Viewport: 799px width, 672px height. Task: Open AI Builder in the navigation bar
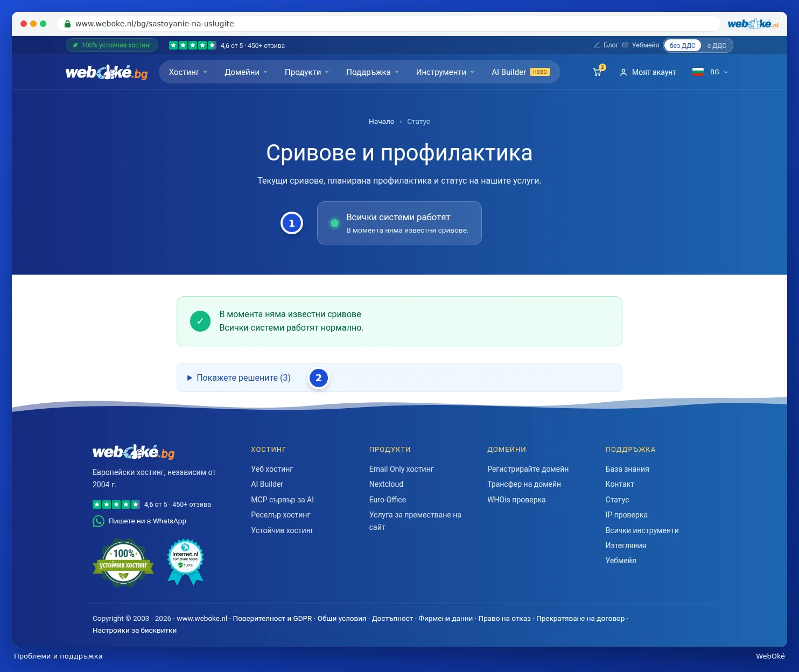coord(521,72)
